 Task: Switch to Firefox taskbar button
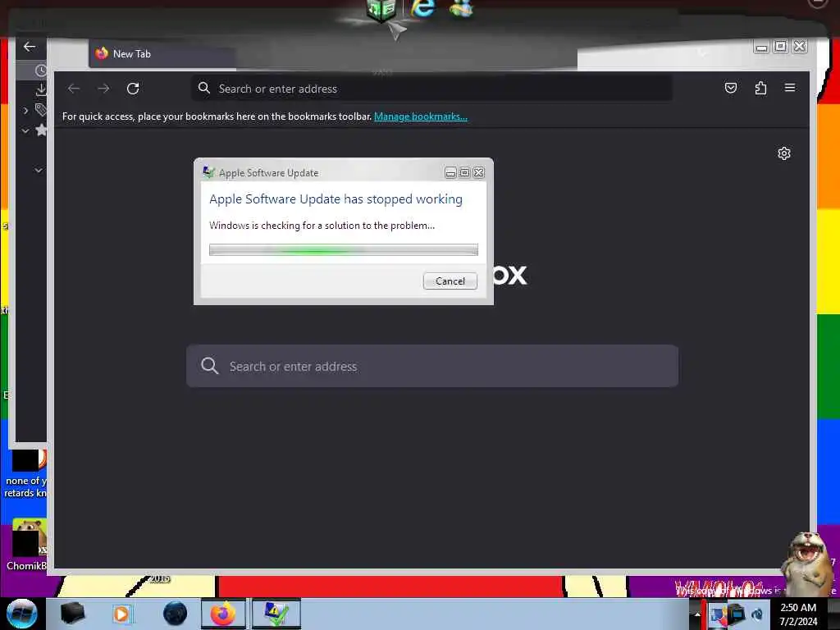pos(223,614)
